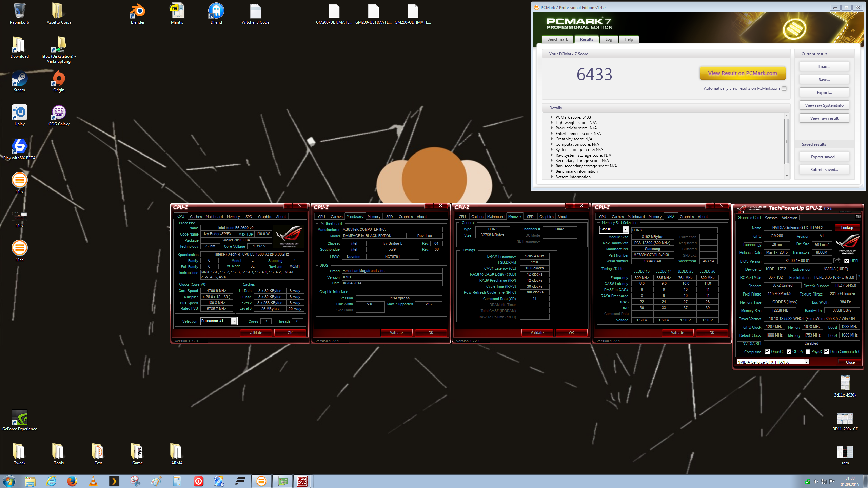868x488 pixels.
Task: Switch to the Log tab in PCMark 7
Action: click(x=609, y=39)
